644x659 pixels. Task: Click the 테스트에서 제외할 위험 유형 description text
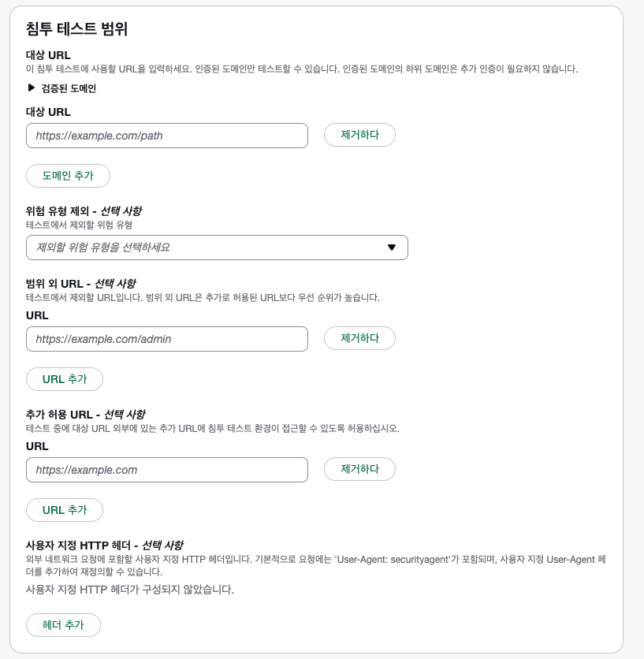[79, 225]
